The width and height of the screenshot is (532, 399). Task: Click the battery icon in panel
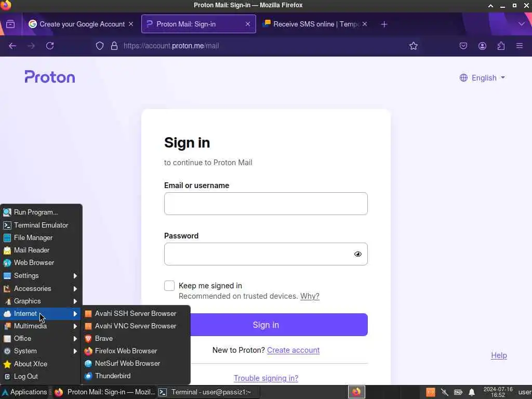[458, 392]
